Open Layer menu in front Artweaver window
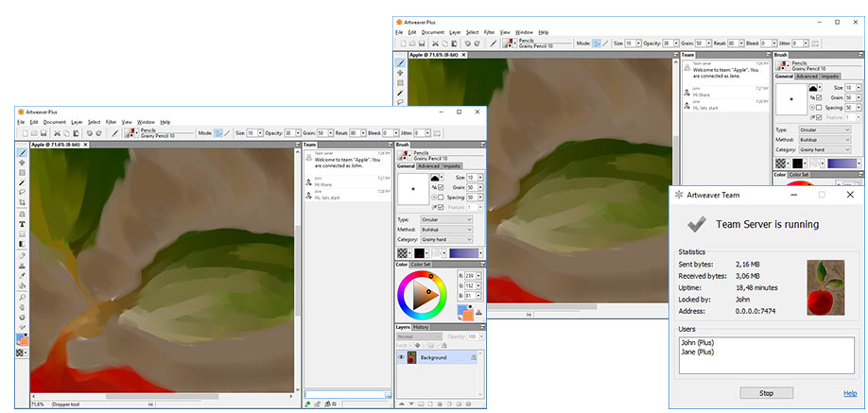 [x=77, y=122]
